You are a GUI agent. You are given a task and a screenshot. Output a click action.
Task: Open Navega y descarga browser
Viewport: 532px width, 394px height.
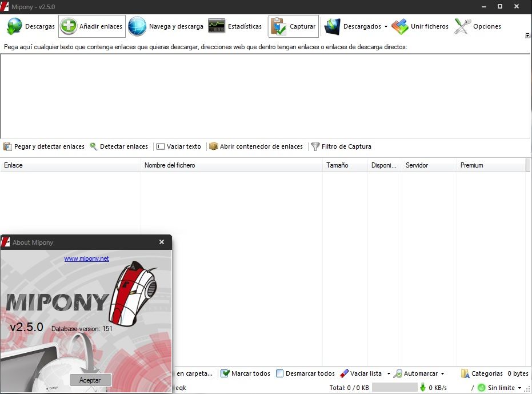point(166,26)
